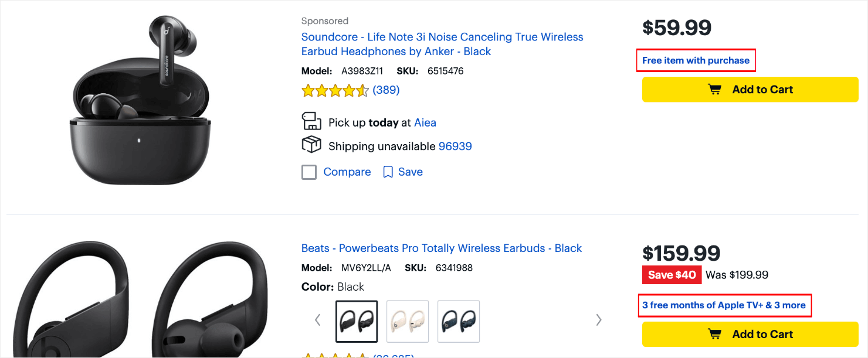Click the Free item with purchase offer
The width and height of the screenshot is (868, 358).
[696, 60]
